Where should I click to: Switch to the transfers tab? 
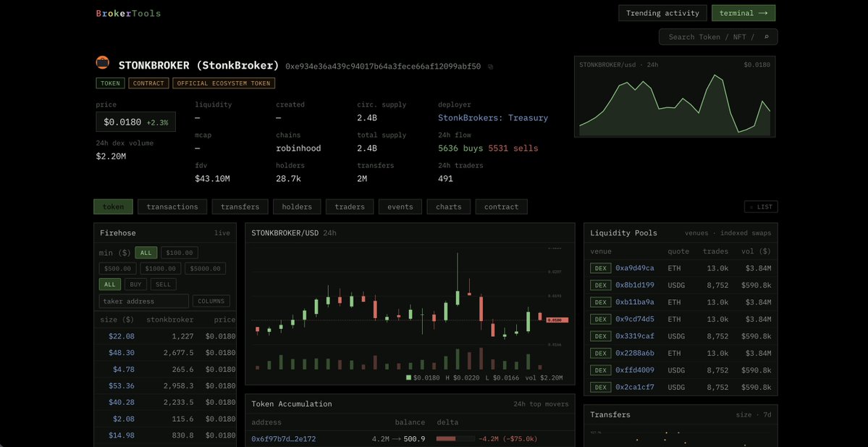tap(240, 206)
